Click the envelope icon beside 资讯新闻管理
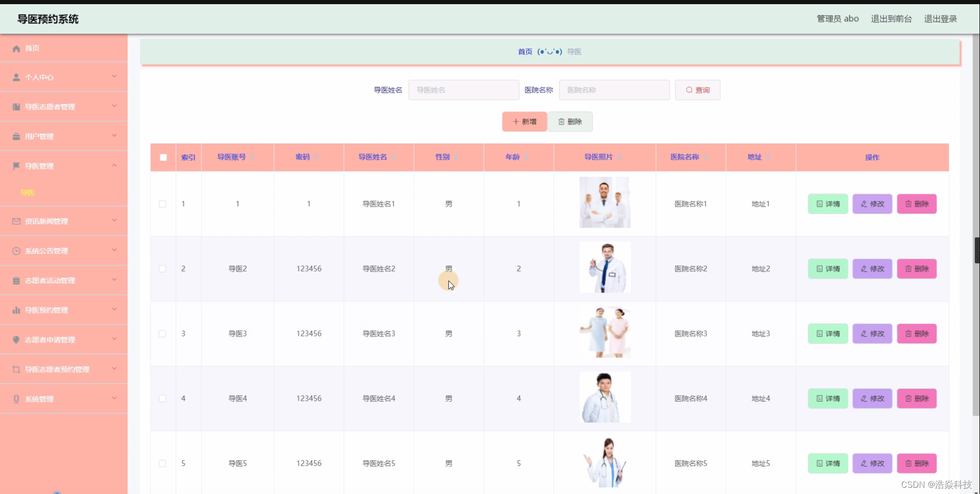980x494 pixels. click(x=16, y=221)
